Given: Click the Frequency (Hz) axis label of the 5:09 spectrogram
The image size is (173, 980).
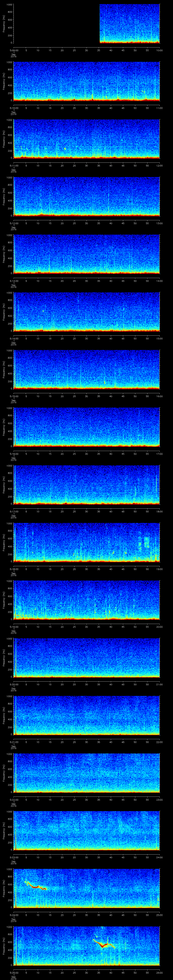Looking at the screenshot, I should tap(4, 24).
